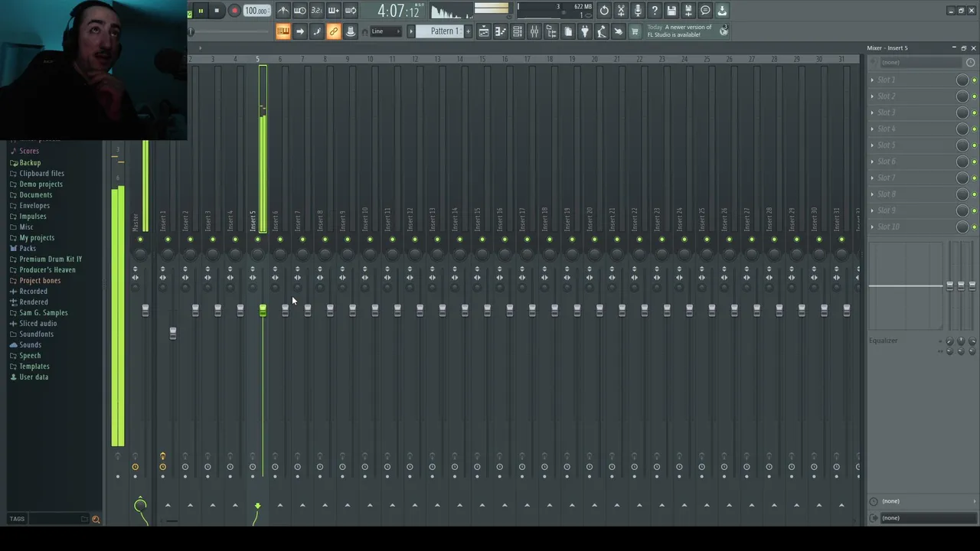
Task: Click the Slot 9 mix level knob
Action: click(x=962, y=211)
